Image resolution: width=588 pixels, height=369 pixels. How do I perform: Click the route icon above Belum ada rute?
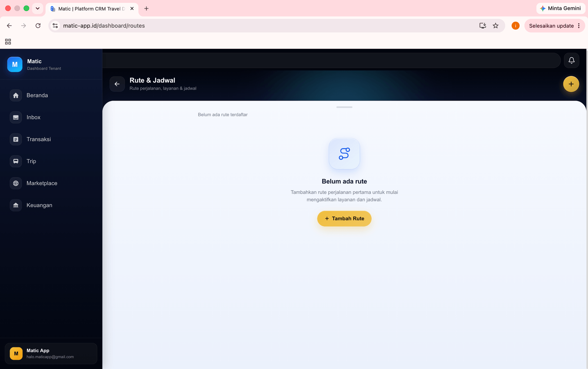(x=344, y=153)
